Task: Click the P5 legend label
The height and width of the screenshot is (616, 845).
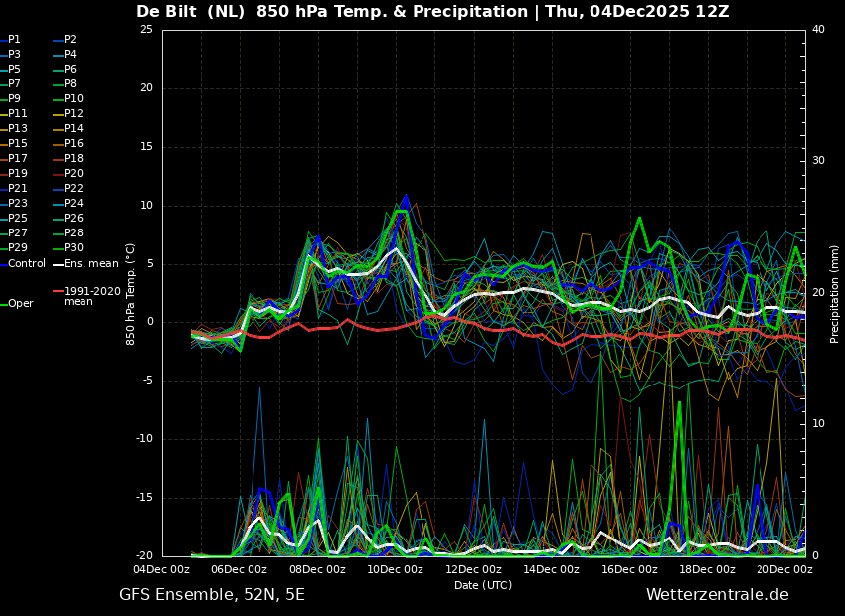Action: tap(11, 69)
